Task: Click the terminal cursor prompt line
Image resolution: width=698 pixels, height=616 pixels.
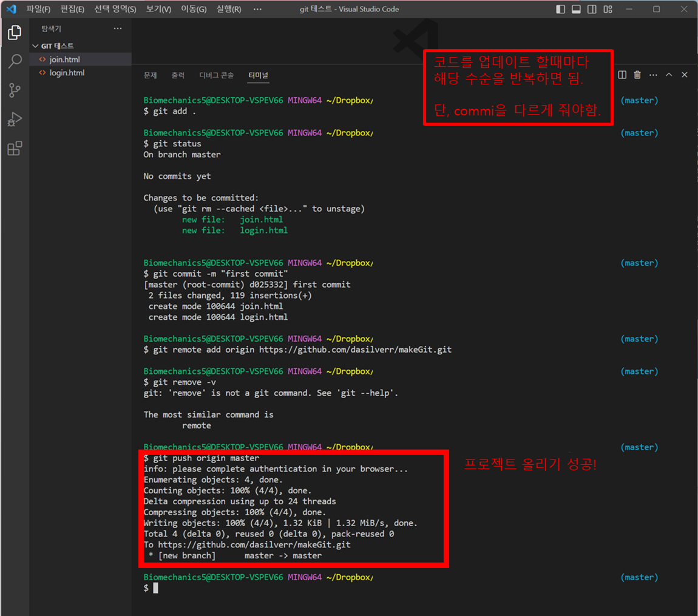Action: (151, 588)
